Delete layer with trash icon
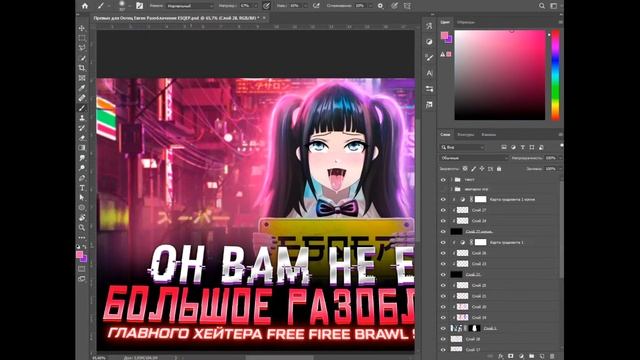Screen dimensions: 640x360 tap(552, 356)
